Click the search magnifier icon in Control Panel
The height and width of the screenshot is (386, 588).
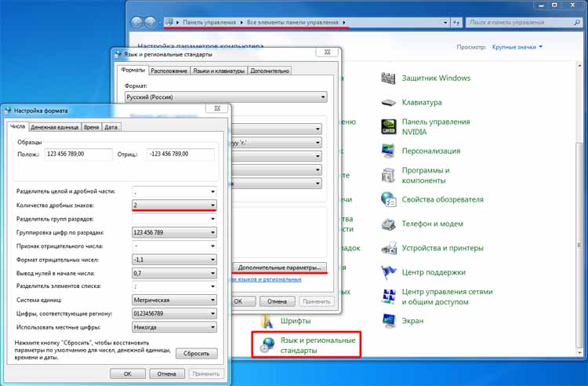click(577, 23)
